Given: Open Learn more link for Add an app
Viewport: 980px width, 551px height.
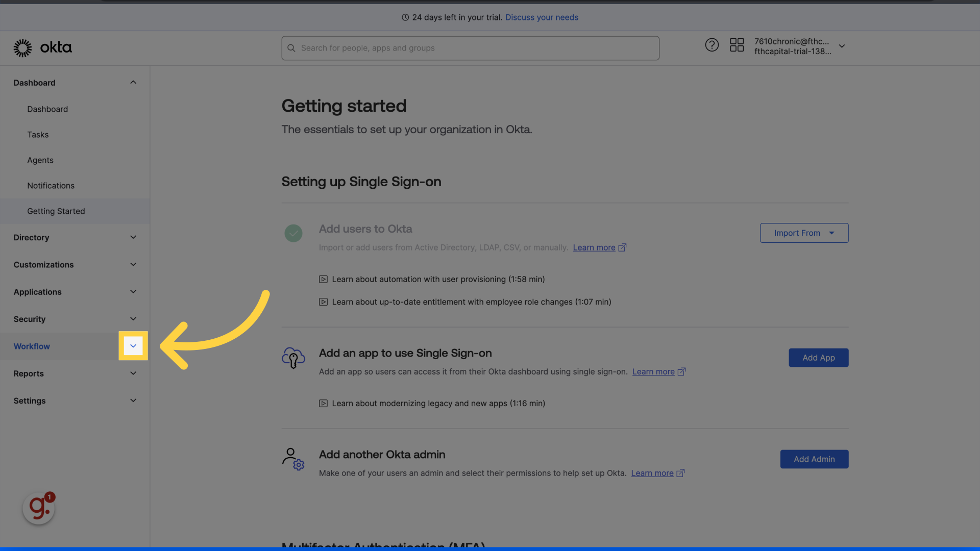Looking at the screenshot, I should (653, 372).
